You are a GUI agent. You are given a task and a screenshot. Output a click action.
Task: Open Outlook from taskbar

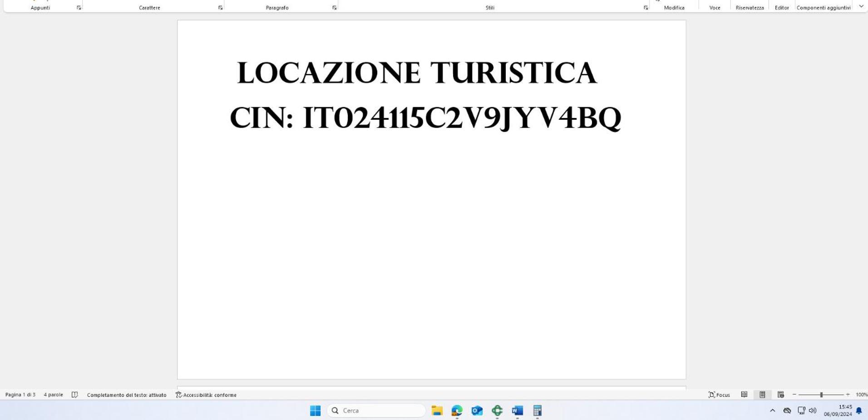point(477,410)
